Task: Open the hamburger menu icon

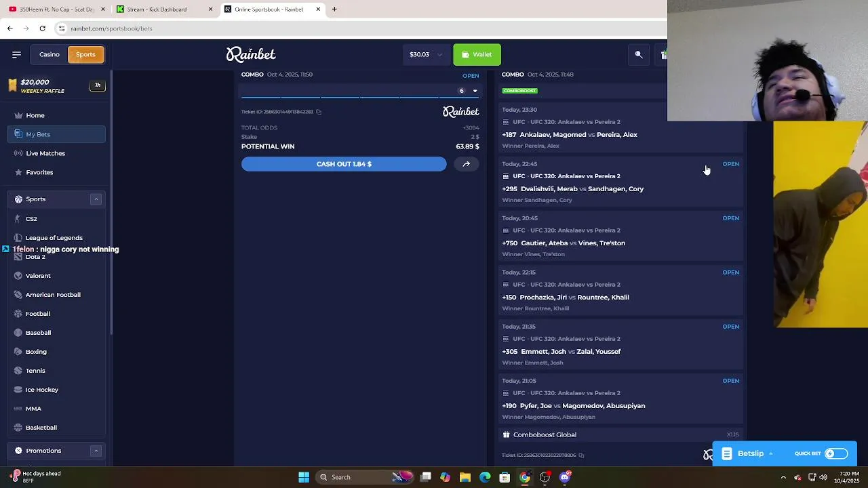Action: [x=16, y=54]
